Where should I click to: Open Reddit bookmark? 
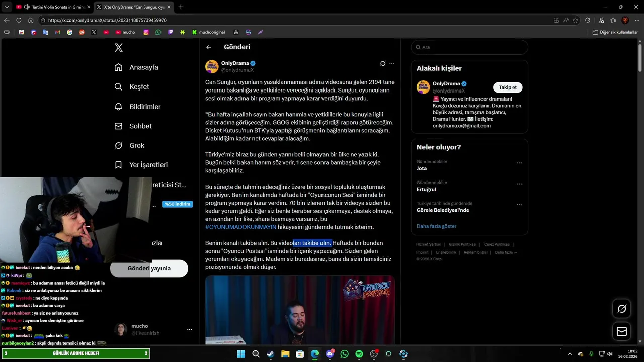coord(82,32)
